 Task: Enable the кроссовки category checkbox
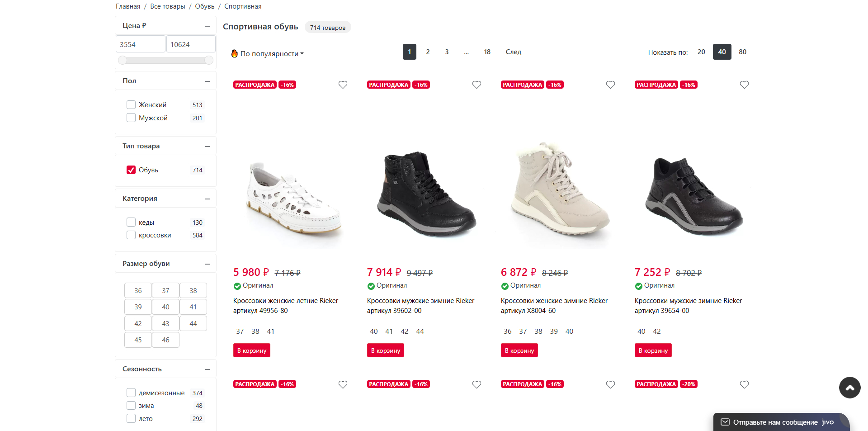[x=131, y=235]
